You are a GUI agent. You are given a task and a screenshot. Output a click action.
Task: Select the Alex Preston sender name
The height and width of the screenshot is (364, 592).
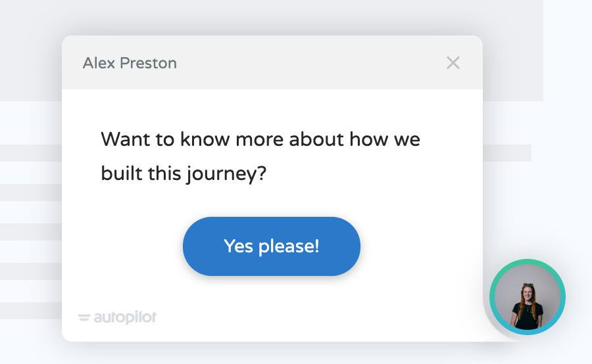(x=130, y=63)
